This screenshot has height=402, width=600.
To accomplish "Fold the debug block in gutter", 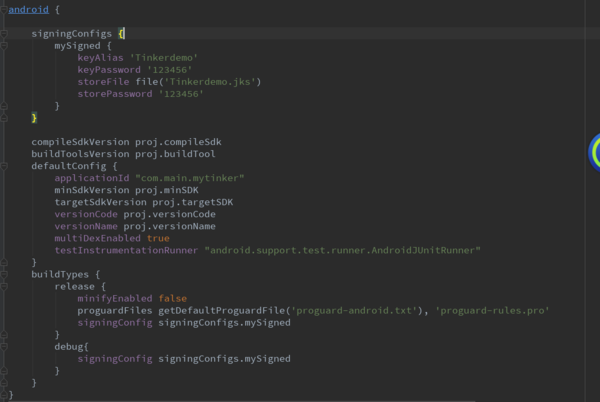I will tap(3, 347).
